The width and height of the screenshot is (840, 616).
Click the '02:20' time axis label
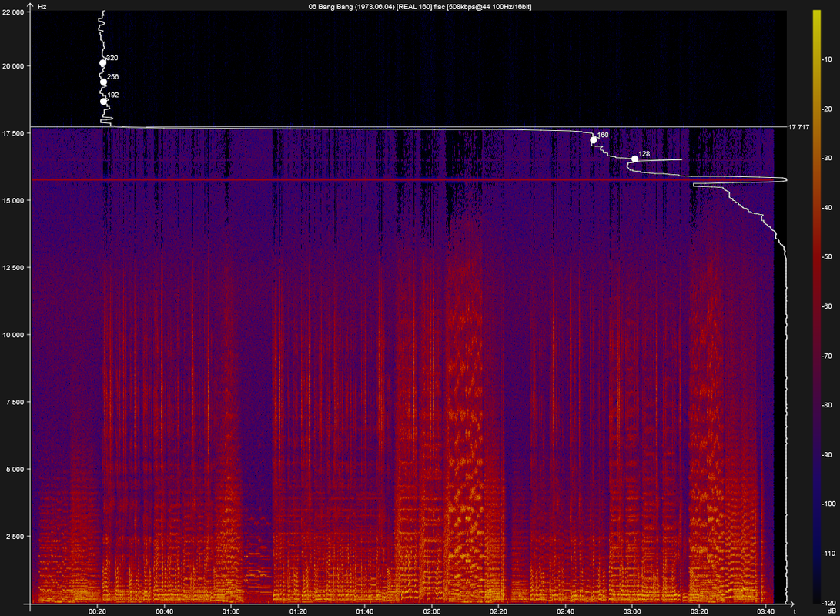coord(498,611)
